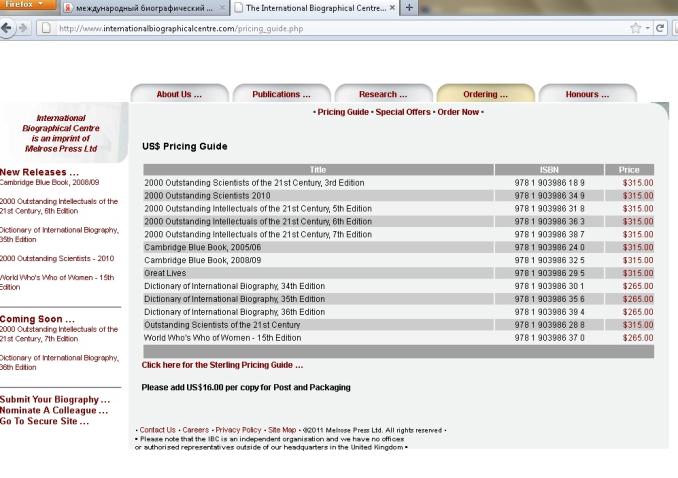
Task: Click the Price column header
Action: [x=629, y=170]
